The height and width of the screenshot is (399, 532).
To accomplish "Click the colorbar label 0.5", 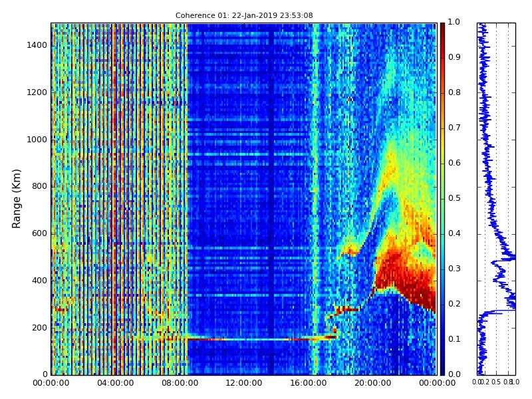I will tap(454, 198).
